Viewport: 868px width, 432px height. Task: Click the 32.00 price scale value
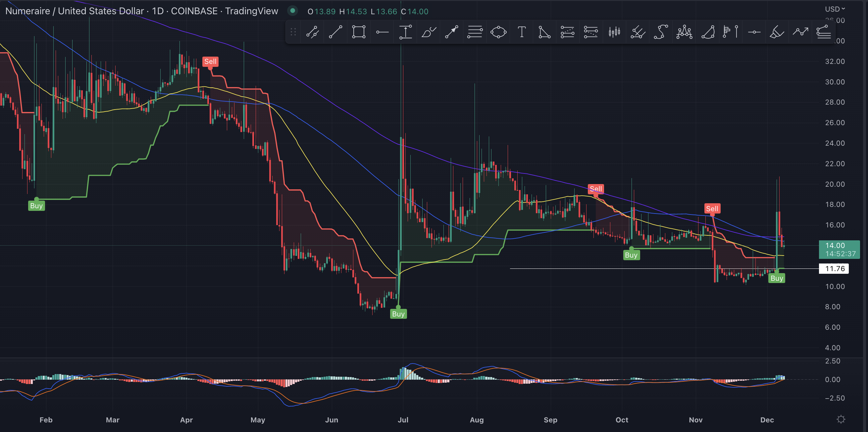835,61
